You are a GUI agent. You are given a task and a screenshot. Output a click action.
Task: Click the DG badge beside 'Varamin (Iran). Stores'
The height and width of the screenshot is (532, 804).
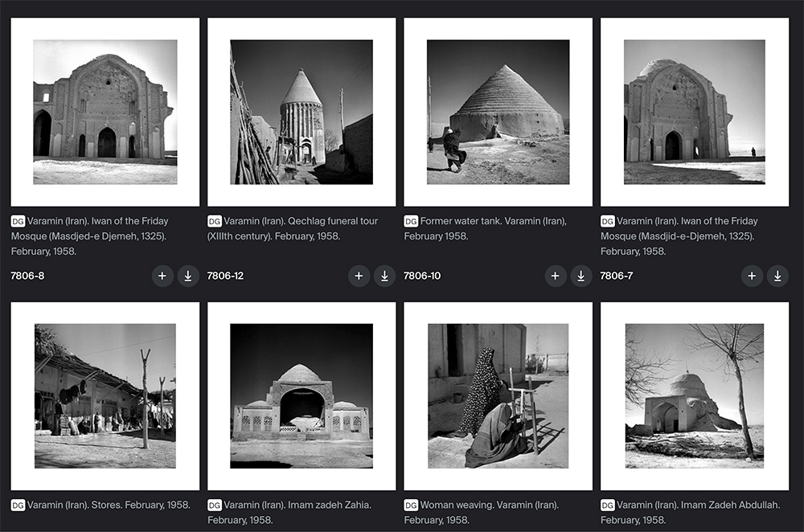click(x=18, y=505)
